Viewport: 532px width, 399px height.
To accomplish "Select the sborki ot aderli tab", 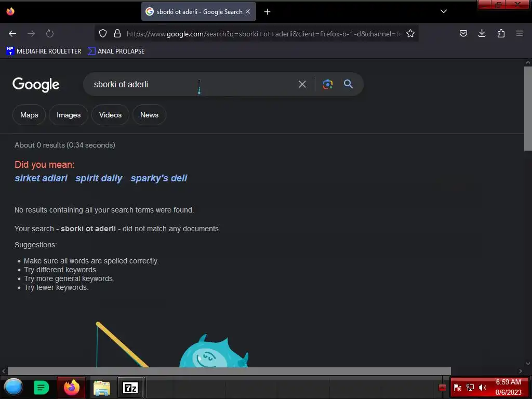I will 198,11.
